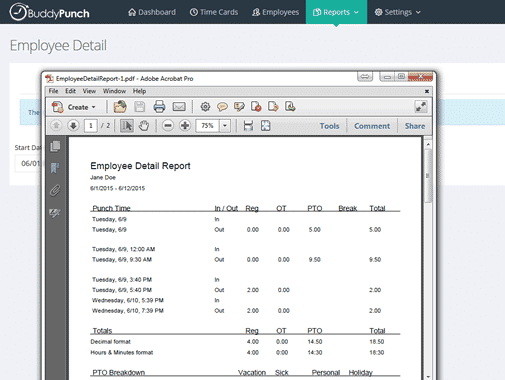Open the Acrobat Help menu
Screen dimensions: 505x380
coord(139,91)
